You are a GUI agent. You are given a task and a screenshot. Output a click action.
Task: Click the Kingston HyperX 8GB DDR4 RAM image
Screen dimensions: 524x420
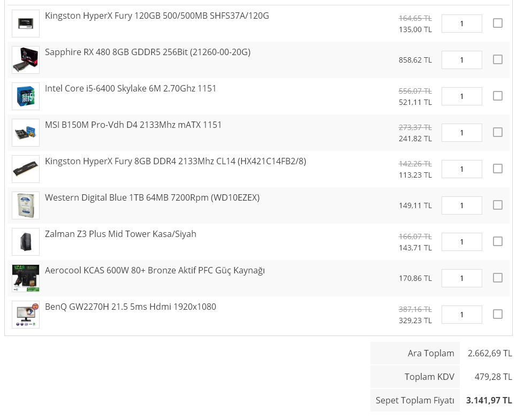pyautogui.click(x=26, y=169)
